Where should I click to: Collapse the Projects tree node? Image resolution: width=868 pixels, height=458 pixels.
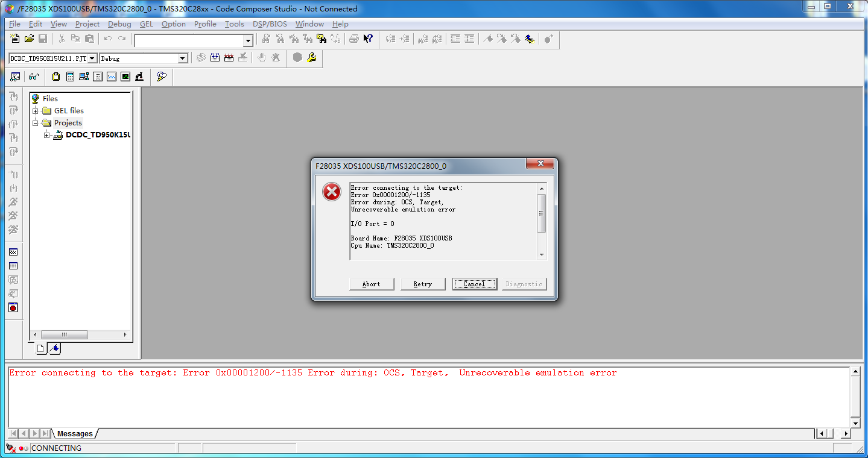[36, 123]
